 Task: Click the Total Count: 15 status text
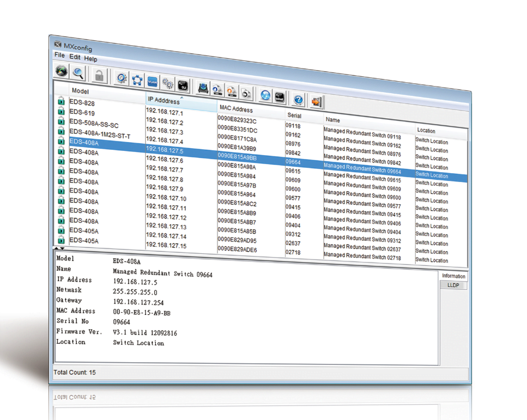tap(75, 372)
